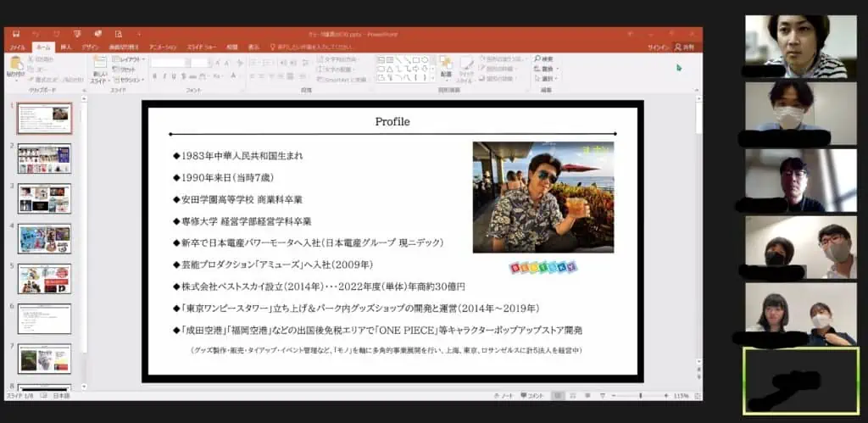This screenshot has height=423, width=868.
Task: Click zoom out minus icon
Action: pos(614,396)
